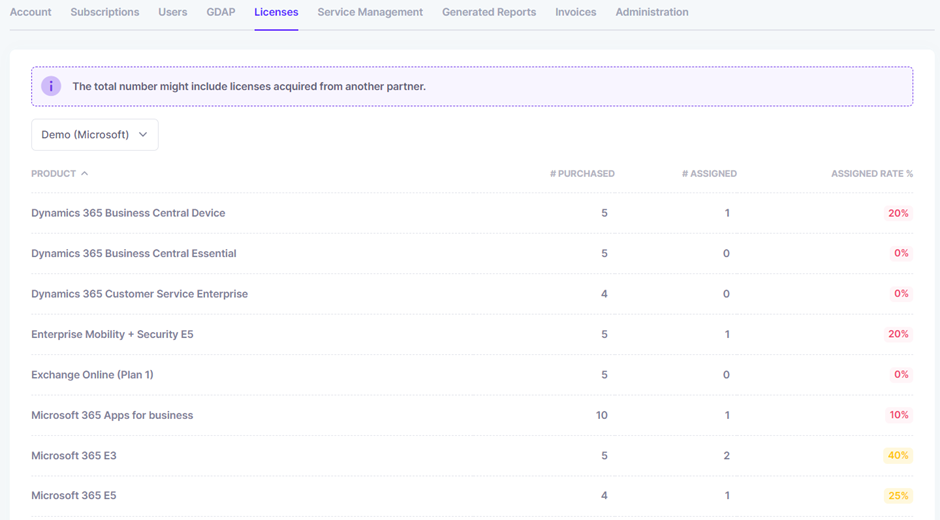Sort by the PRODUCT column header
The image size is (940, 520).
pos(53,173)
